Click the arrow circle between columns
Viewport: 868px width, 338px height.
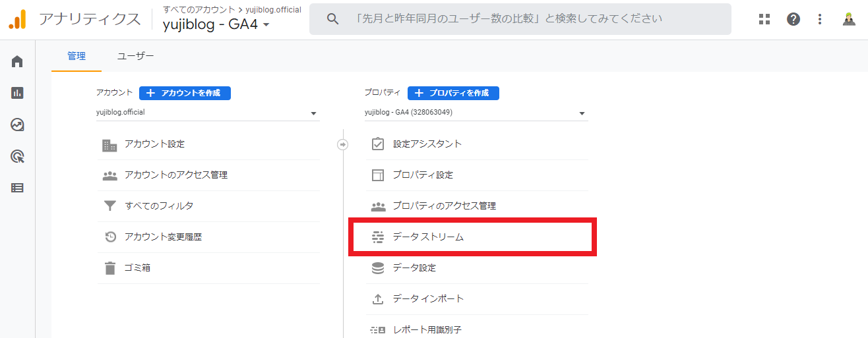click(x=342, y=144)
